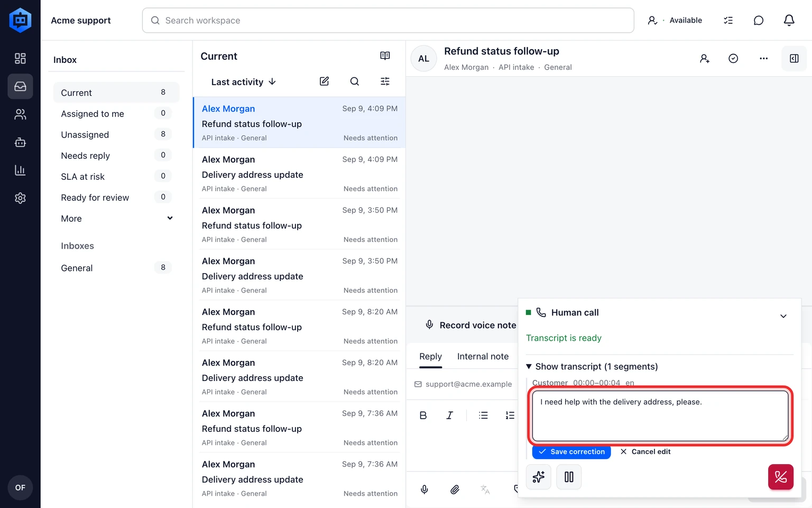Expand the More inbox views

116,219
